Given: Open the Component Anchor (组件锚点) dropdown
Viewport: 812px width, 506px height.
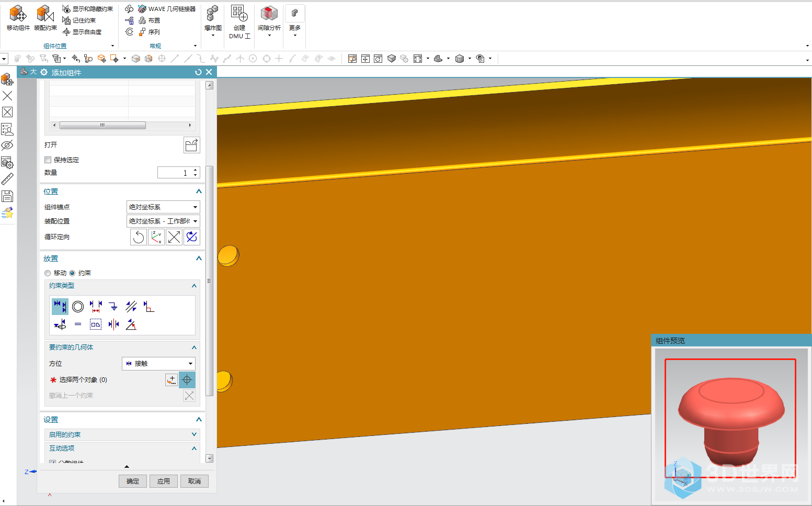Looking at the screenshot, I should 163,207.
